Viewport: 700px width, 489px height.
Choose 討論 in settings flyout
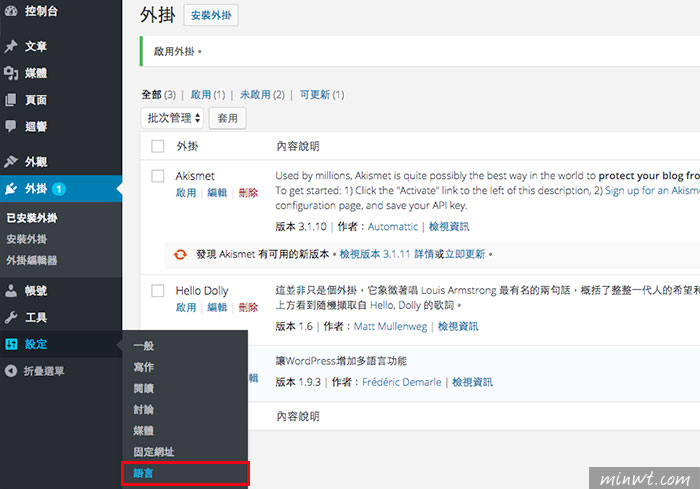point(144,410)
